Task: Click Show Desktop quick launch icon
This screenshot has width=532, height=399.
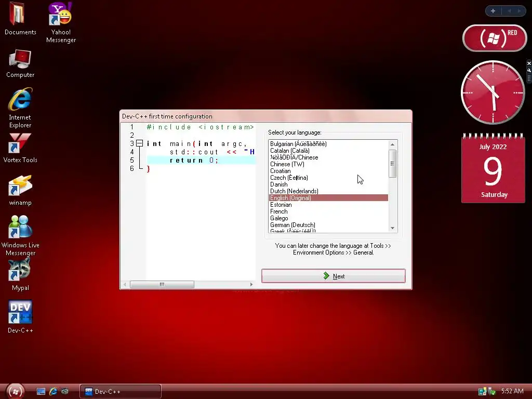Action: point(41,392)
